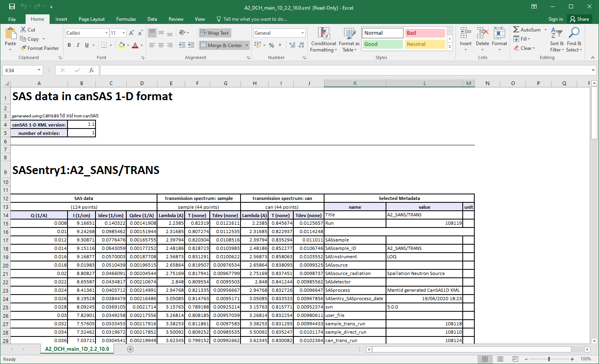This screenshot has height=364, width=599.
Task: Open the Name Box dropdown arrow
Action: pyautogui.click(x=39, y=70)
